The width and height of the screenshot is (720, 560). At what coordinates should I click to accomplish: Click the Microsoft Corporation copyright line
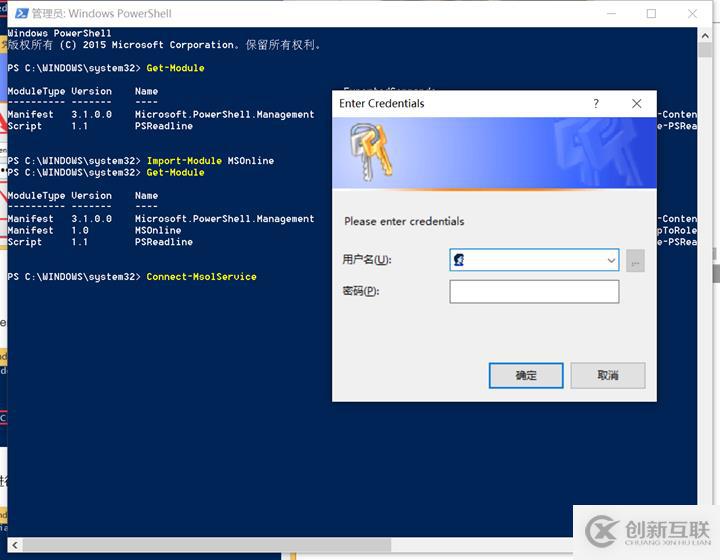164,45
